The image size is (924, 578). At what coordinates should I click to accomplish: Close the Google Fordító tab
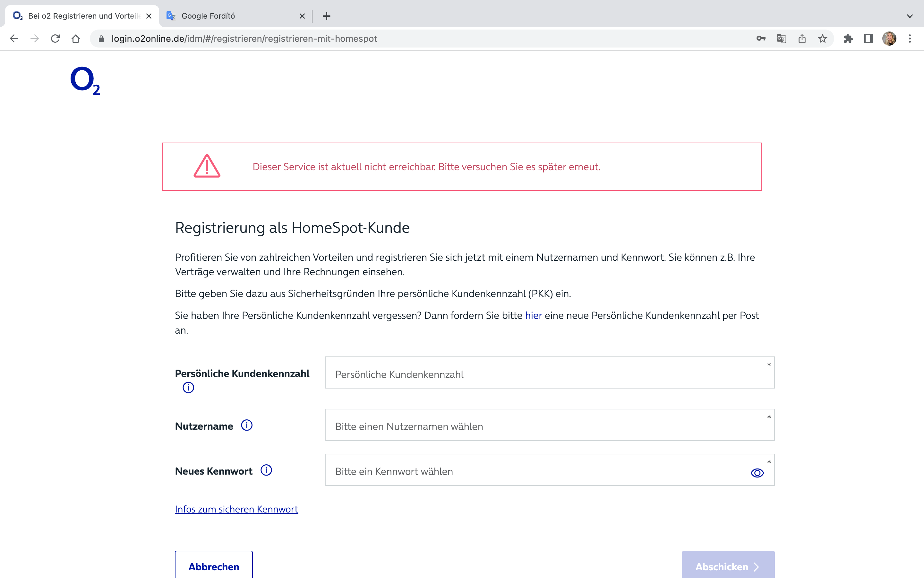(302, 16)
